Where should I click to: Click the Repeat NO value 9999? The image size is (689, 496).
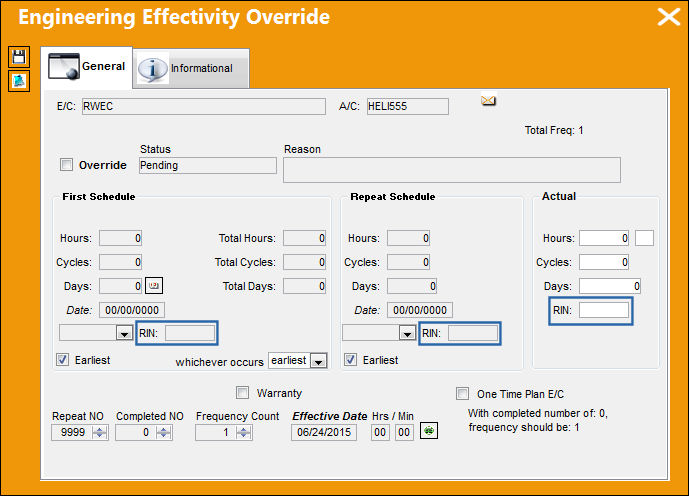pos(72,432)
